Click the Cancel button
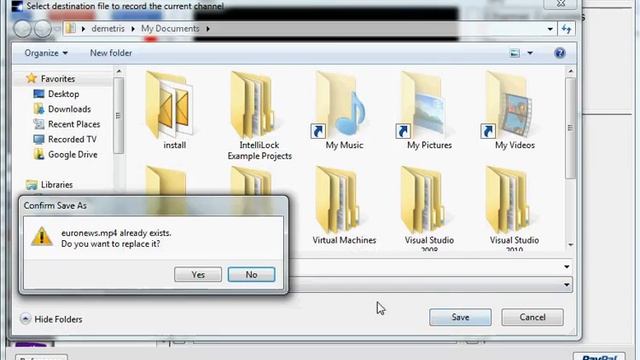The height and width of the screenshot is (360, 640). pos(532,317)
